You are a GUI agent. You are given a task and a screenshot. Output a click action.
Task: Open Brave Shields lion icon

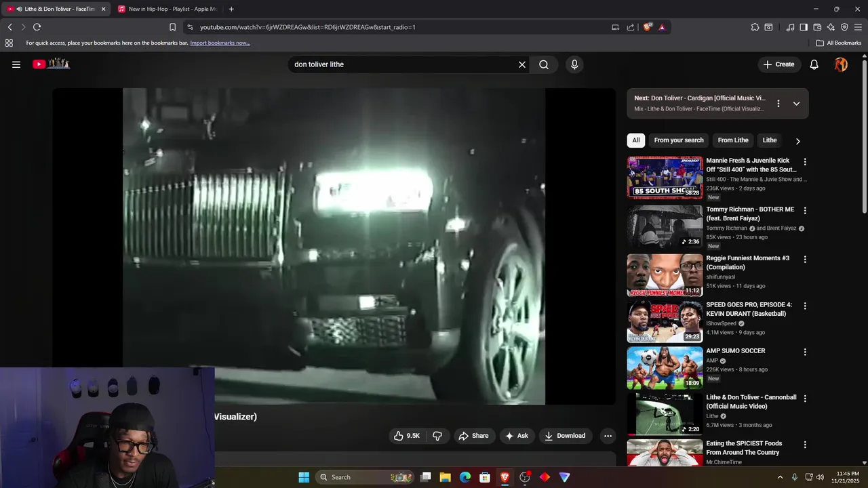648,27
